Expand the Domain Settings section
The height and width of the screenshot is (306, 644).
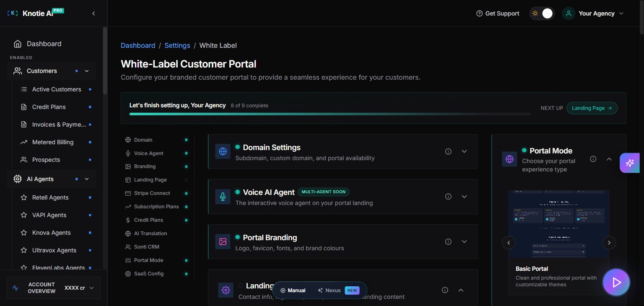464,151
